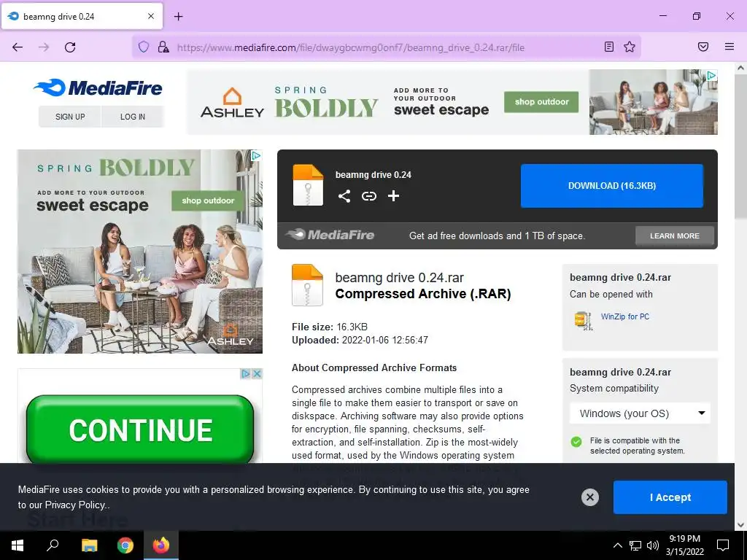The width and height of the screenshot is (747, 560).
Task: Show hidden tray icons chevron
Action: click(x=617, y=545)
